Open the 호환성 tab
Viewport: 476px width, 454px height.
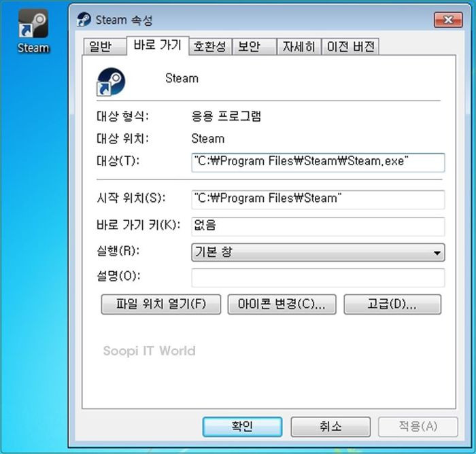[x=210, y=47]
